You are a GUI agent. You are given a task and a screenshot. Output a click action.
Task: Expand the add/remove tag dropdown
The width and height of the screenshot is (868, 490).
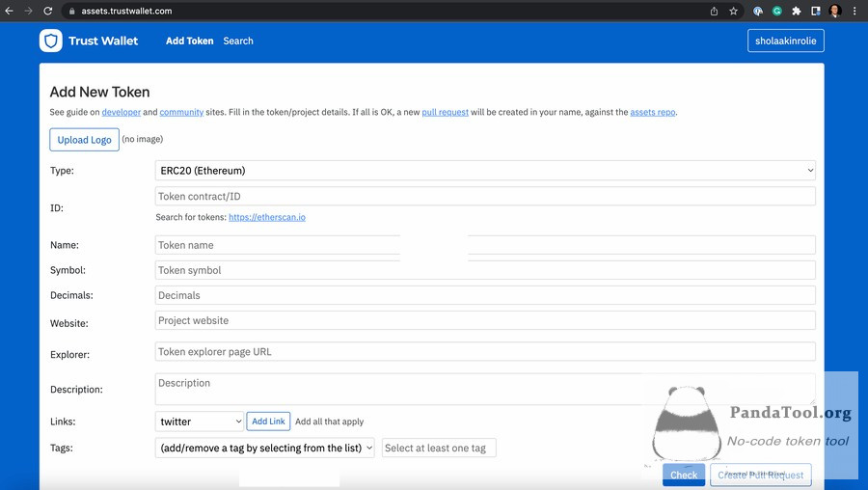(x=264, y=448)
